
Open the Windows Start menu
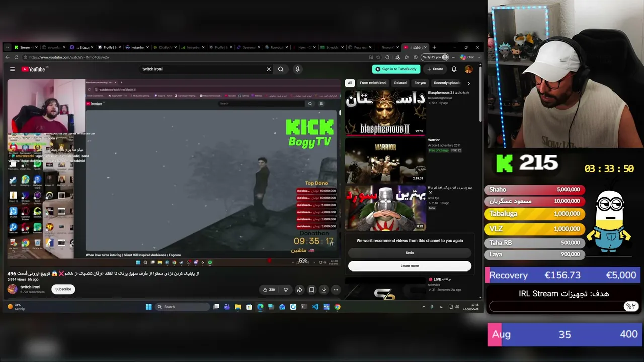coord(149,307)
